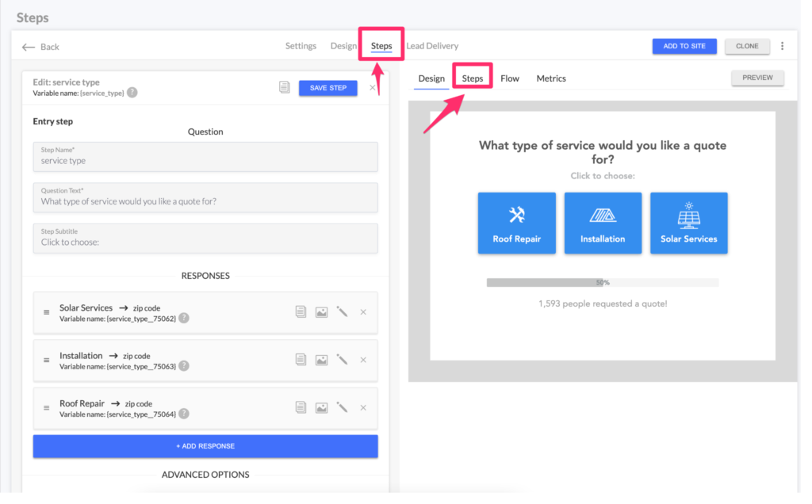Viewport: 812px width, 504px height.
Task: Go to the Lead Delivery tab
Action: (x=432, y=46)
